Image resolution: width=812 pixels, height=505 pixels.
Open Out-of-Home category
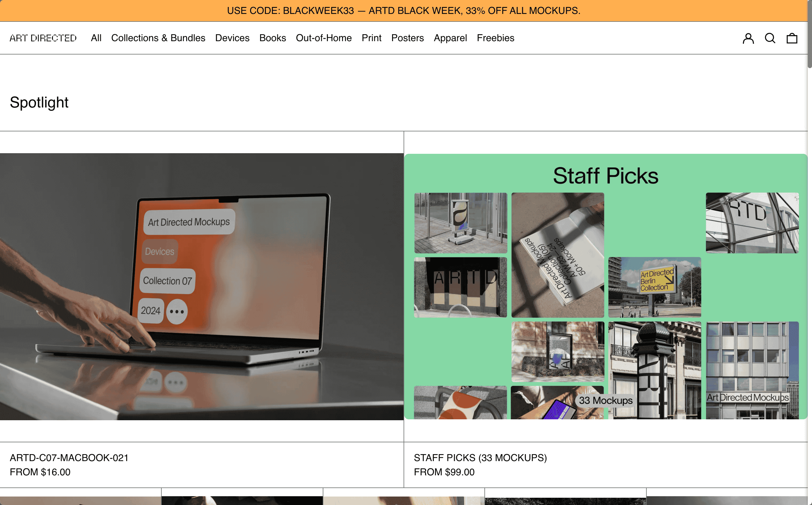(x=324, y=38)
